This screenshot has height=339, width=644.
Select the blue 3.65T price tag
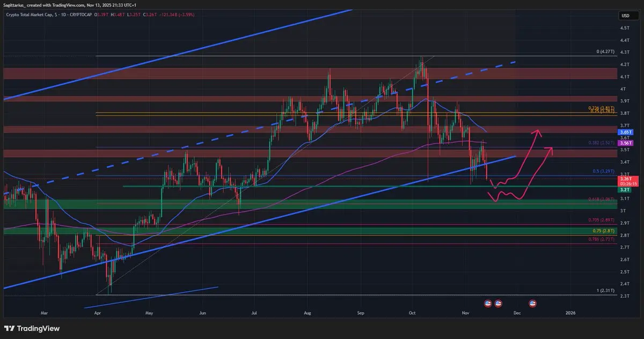626,132
